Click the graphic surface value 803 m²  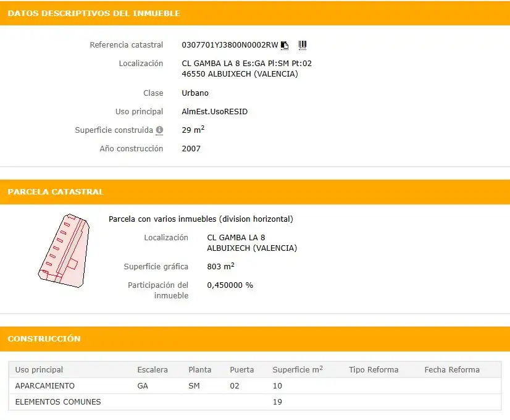tap(220, 266)
